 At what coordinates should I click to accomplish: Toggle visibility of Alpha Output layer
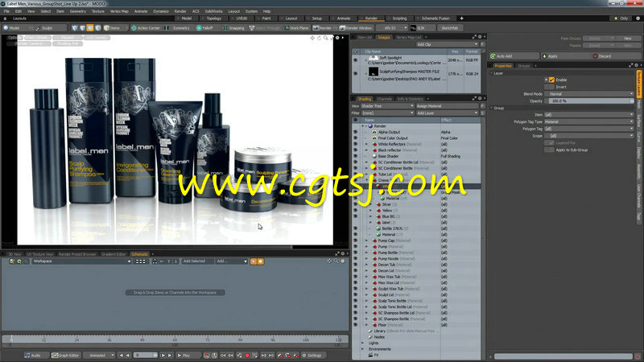pyautogui.click(x=355, y=132)
